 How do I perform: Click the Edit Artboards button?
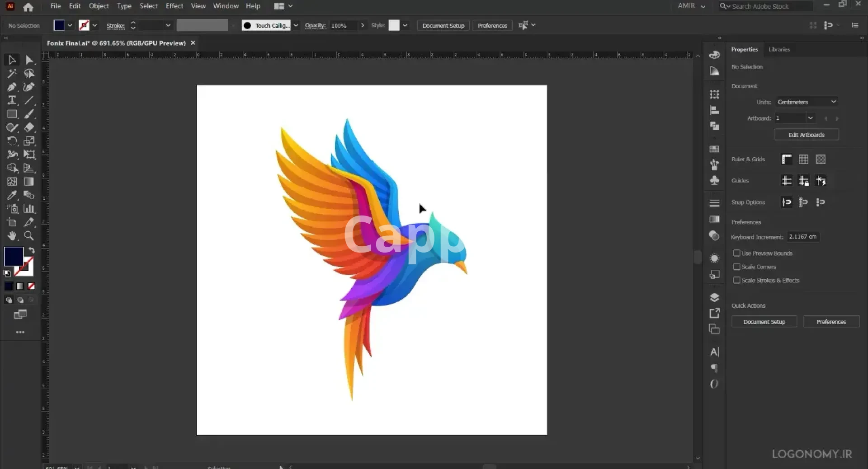click(x=806, y=135)
